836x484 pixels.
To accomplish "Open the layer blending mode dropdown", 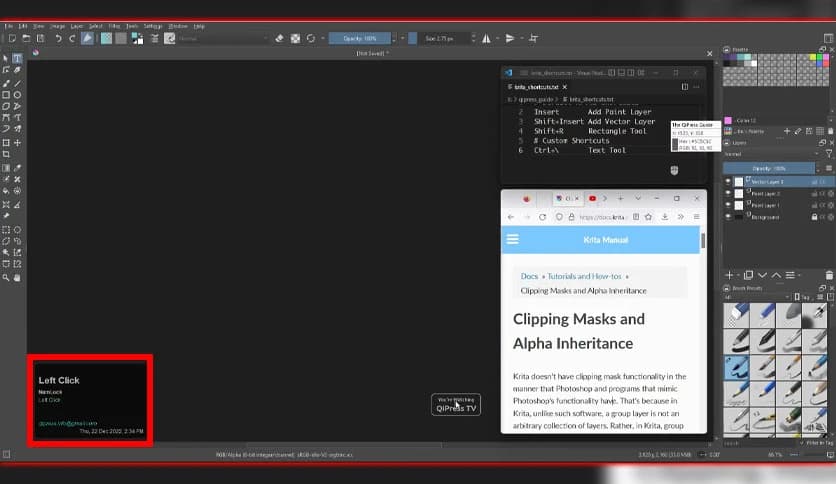I will coord(772,155).
